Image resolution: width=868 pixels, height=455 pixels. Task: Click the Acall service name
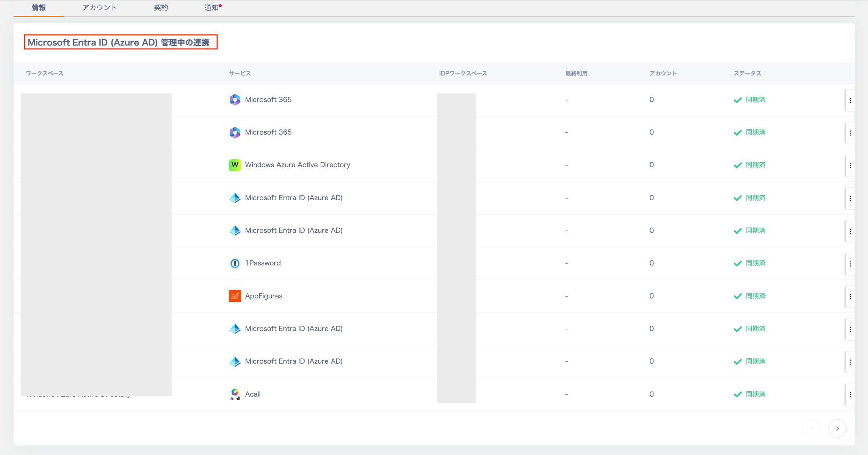253,394
